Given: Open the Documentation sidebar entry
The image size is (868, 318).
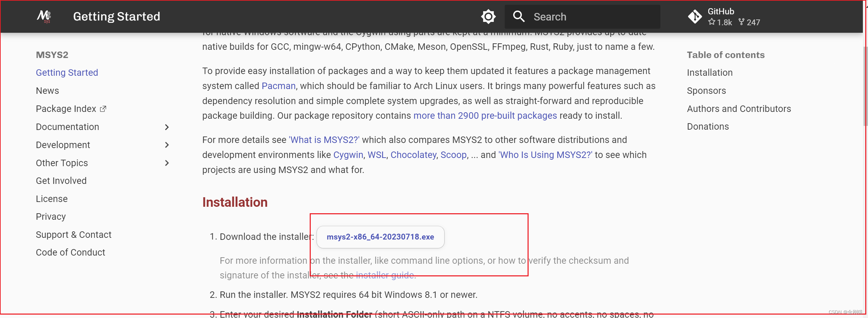Looking at the screenshot, I should coord(68,127).
